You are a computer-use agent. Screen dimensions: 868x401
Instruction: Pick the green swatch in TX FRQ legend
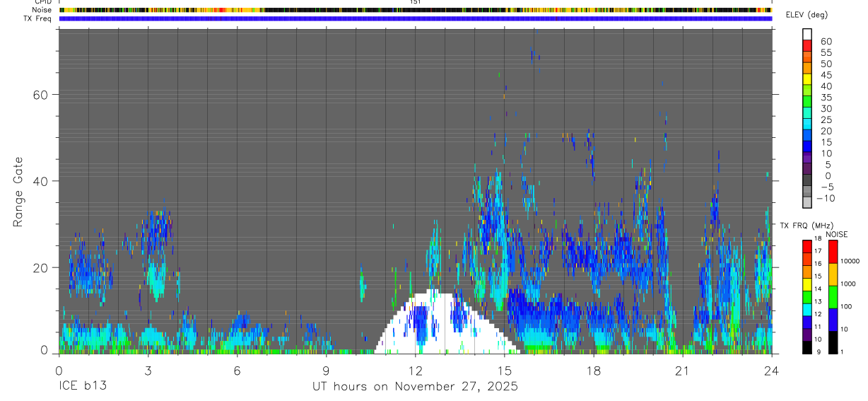click(807, 297)
